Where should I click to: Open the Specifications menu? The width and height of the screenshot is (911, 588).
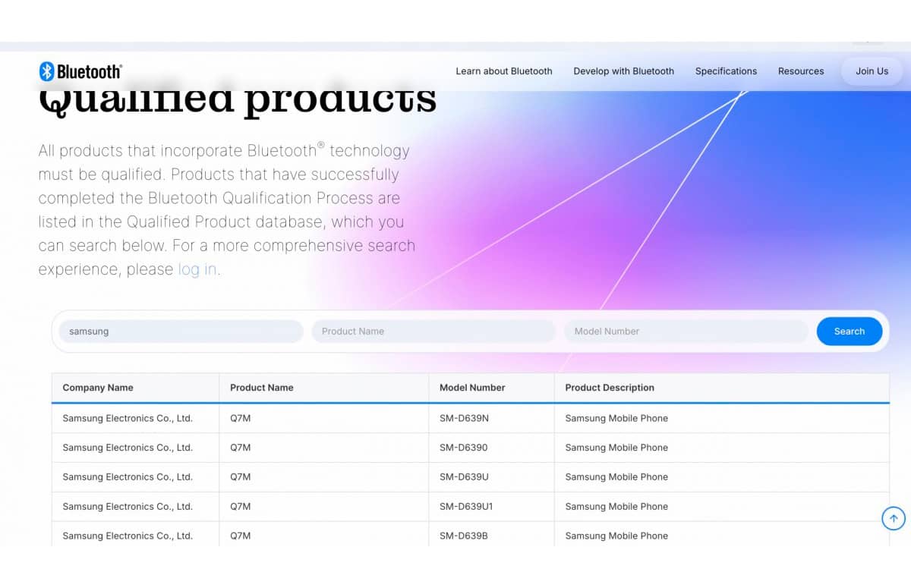point(726,71)
